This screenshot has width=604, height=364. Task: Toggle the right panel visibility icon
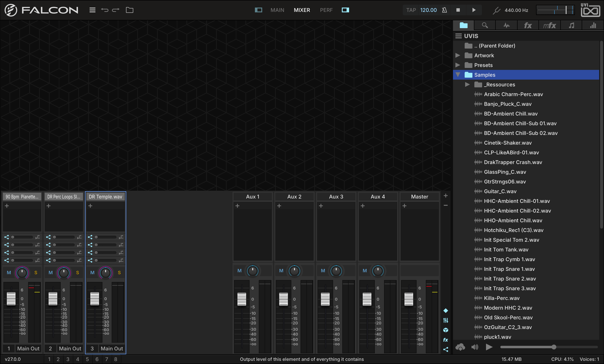click(345, 10)
